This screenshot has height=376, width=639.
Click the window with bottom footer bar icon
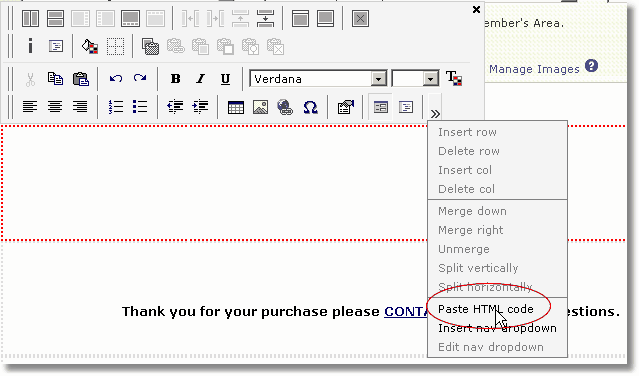(326, 19)
